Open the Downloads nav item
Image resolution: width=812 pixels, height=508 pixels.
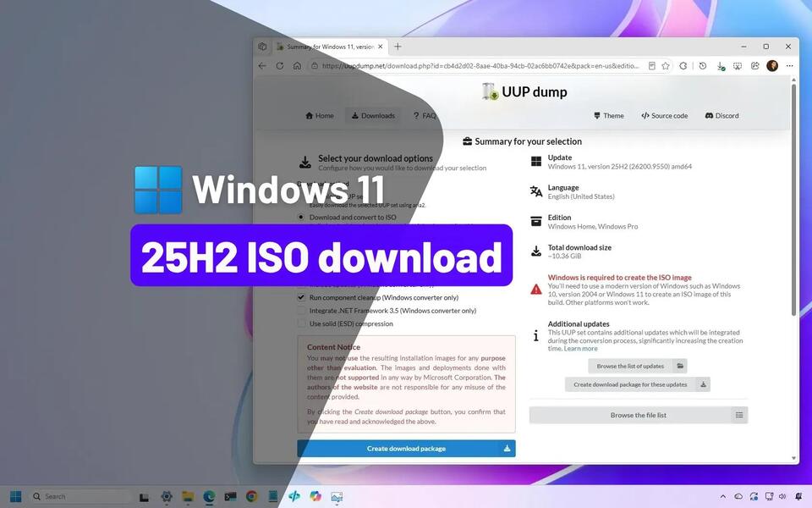[x=373, y=116]
